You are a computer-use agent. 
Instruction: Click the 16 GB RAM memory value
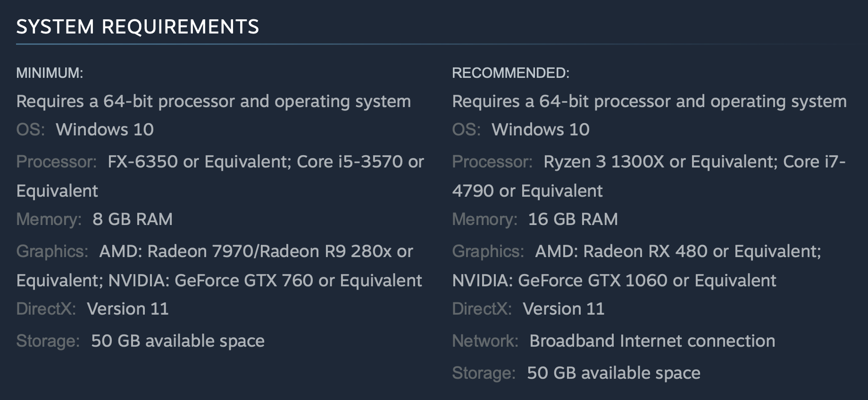coord(573,219)
